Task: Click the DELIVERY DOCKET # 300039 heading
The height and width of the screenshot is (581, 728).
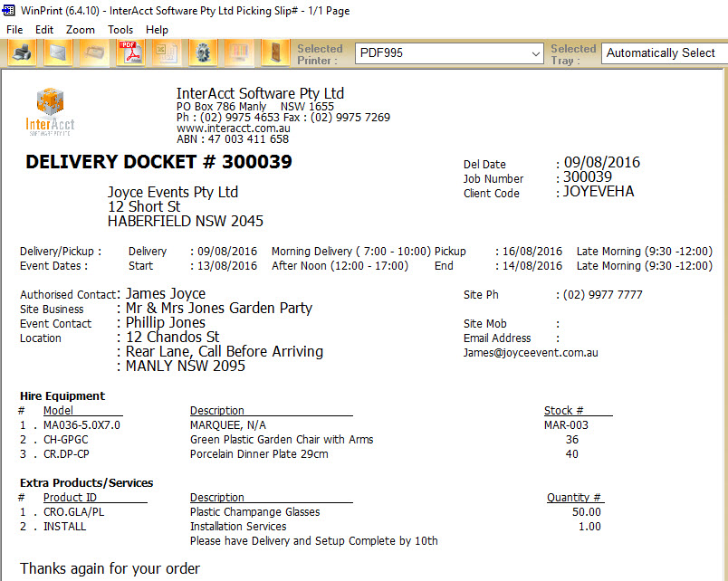Action: click(158, 162)
